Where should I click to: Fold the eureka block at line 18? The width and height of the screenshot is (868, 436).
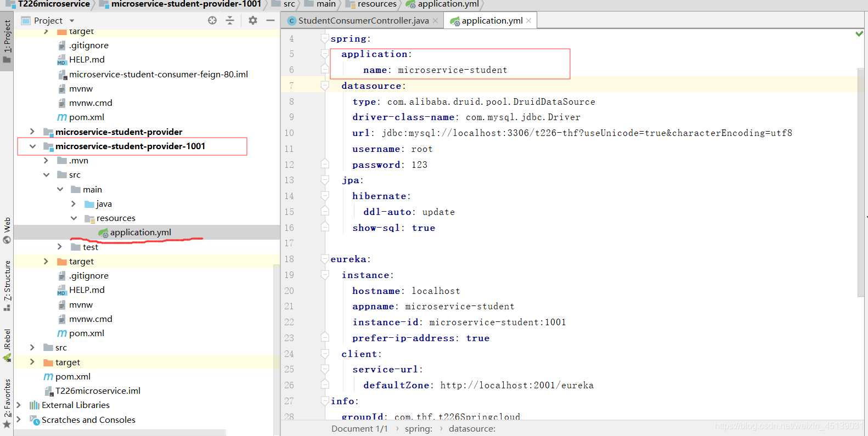pyautogui.click(x=325, y=259)
